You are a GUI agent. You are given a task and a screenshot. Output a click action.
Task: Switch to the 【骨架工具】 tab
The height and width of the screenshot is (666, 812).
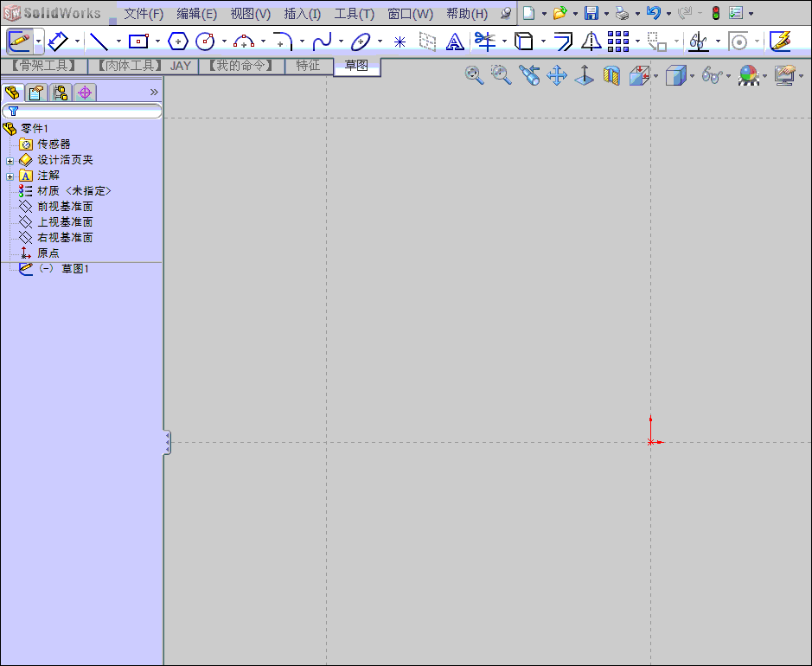coord(44,66)
